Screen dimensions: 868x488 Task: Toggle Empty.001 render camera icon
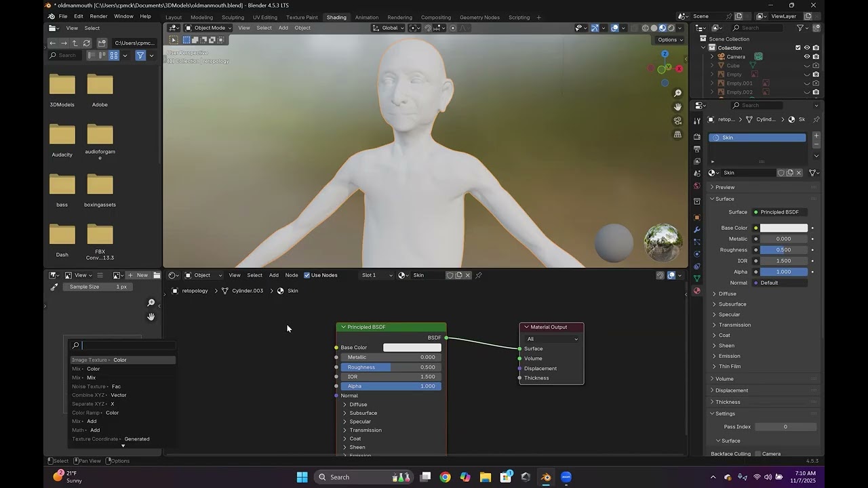tap(816, 83)
